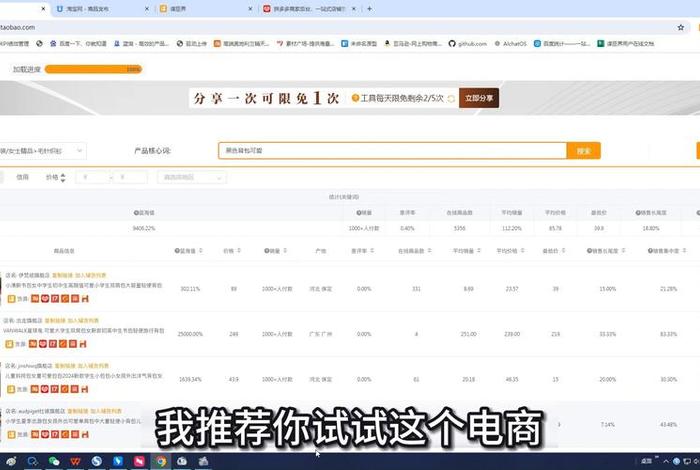Open the taskbar search icon
The height and width of the screenshot is (470, 700).
[x=32, y=461]
